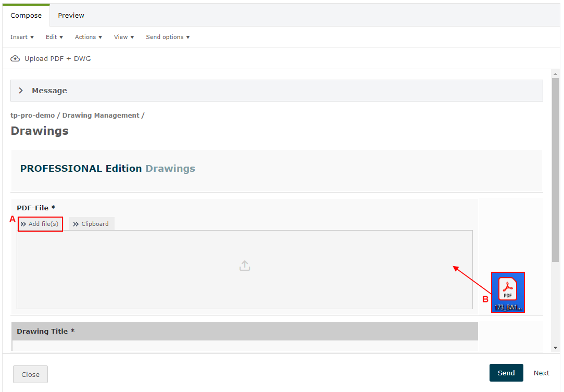This screenshot has height=392, width=564.
Task: Open the Actions dropdown menu
Action: 89,37
